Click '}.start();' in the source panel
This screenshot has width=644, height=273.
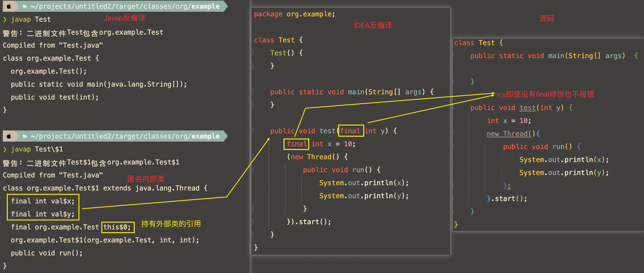tap(507, 199)
